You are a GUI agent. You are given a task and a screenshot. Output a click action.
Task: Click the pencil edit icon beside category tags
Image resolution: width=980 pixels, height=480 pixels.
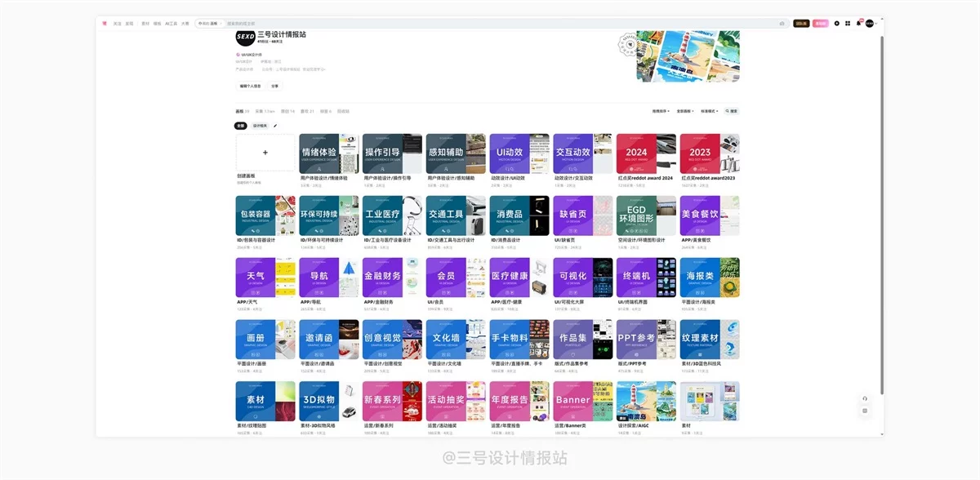click(275, 126)
